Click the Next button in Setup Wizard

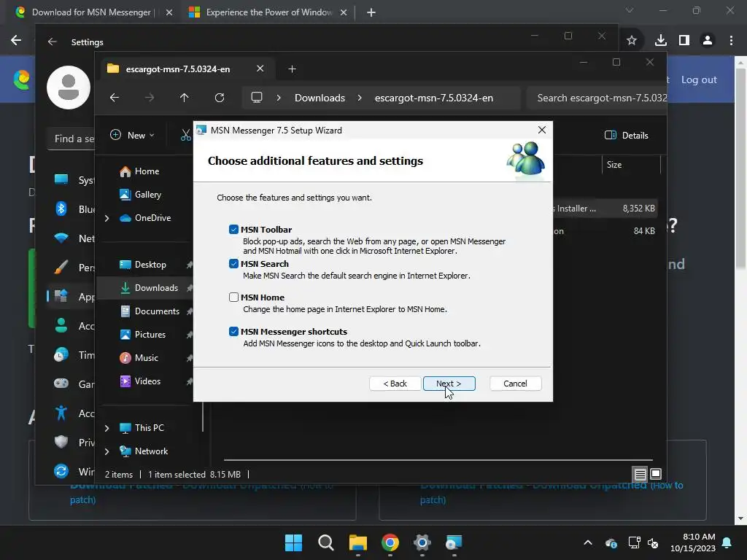click(449, 384)
